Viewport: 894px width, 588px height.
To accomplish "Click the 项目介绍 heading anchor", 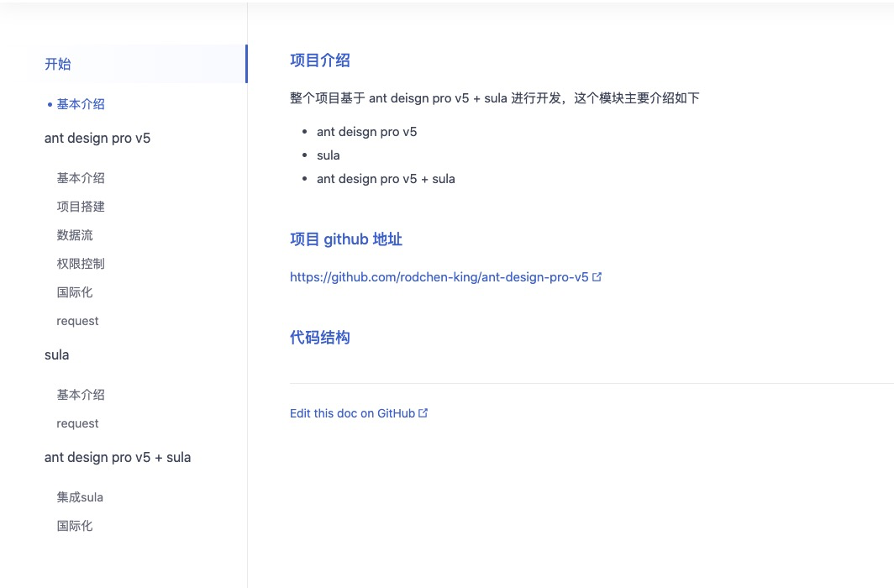I will [x=320, y=60].
